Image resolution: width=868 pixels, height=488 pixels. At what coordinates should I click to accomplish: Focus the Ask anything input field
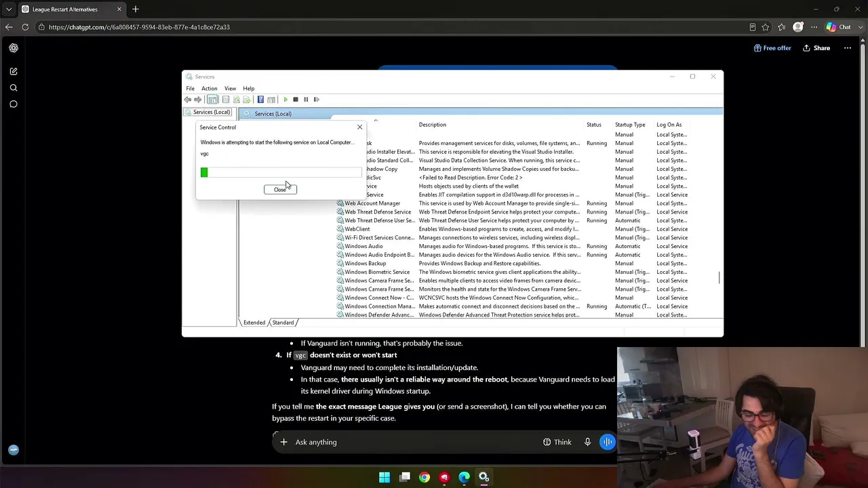pos(414,443)
